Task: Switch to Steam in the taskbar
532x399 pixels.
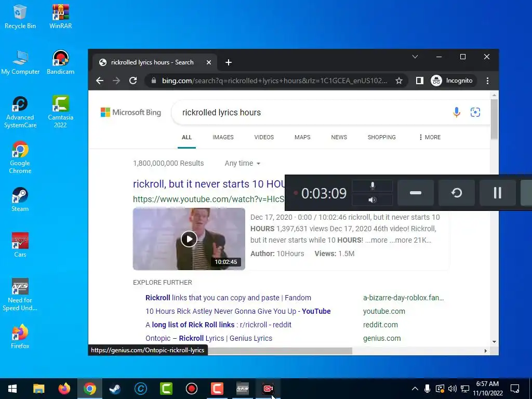Action: pyautogui.click(x=115, y=389)
